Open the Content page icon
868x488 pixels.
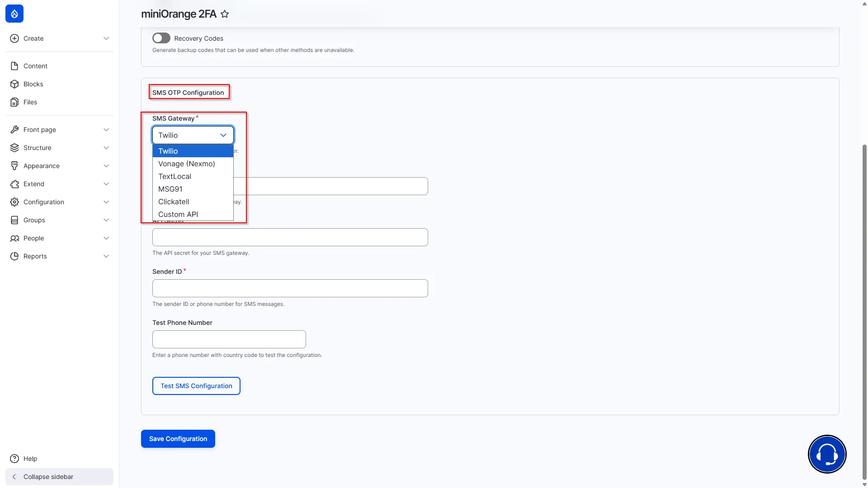click(14, 66)
